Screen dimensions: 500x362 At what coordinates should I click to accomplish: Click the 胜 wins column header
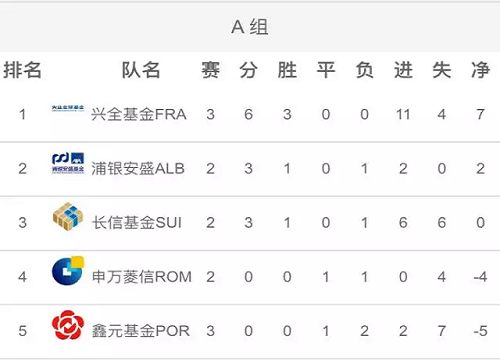[287, 70]
